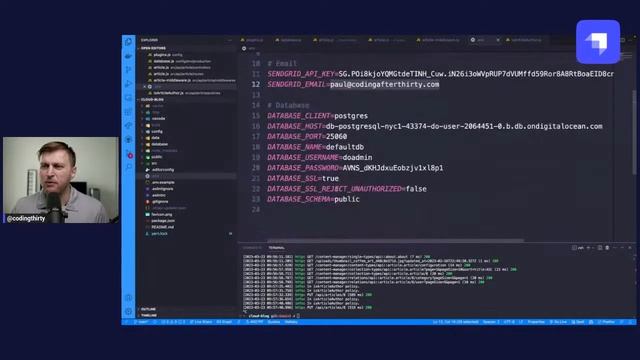Collapse the CLOUD-BLOG folder section
Viewport: 640px width, 360px height.
pyautogui.click(x=152, y=100)
